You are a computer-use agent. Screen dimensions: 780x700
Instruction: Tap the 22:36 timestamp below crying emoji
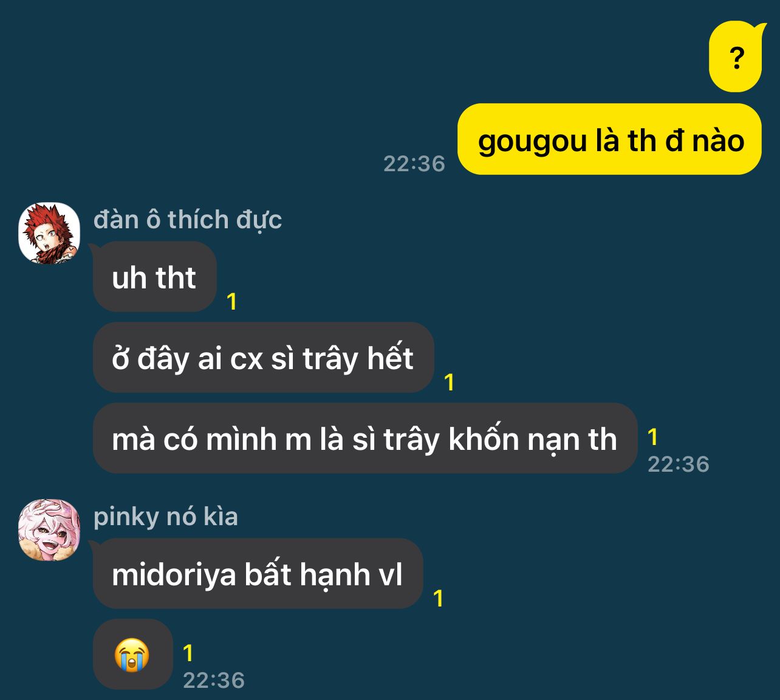point(214,681)
